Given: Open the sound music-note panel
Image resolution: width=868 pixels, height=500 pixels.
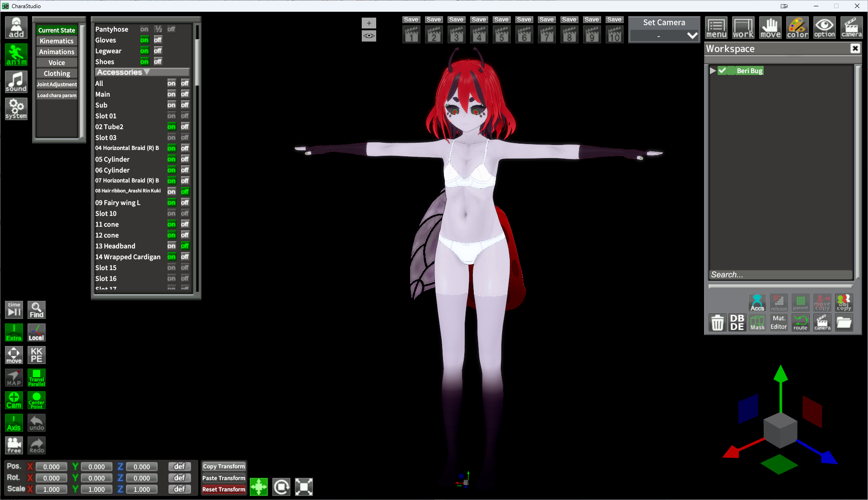Looking at the screenshot, I should [16, 82].
